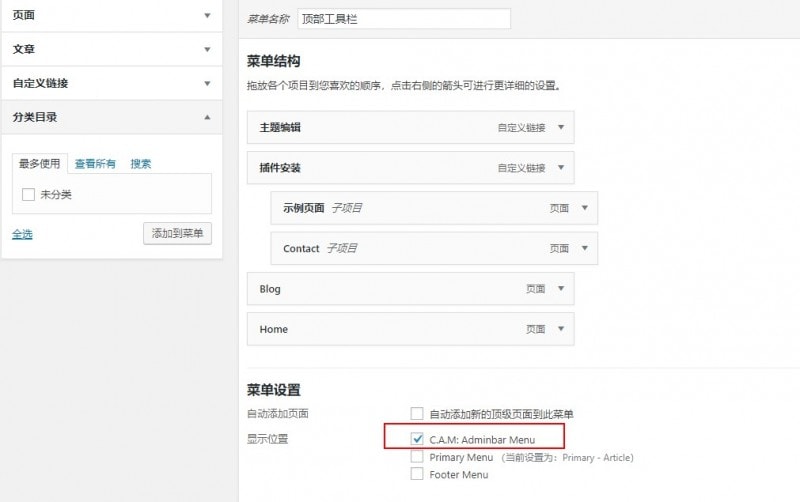Toggle 自动添加新的顶级页面到此菜单 checkbox

click(x=417, y=413)
